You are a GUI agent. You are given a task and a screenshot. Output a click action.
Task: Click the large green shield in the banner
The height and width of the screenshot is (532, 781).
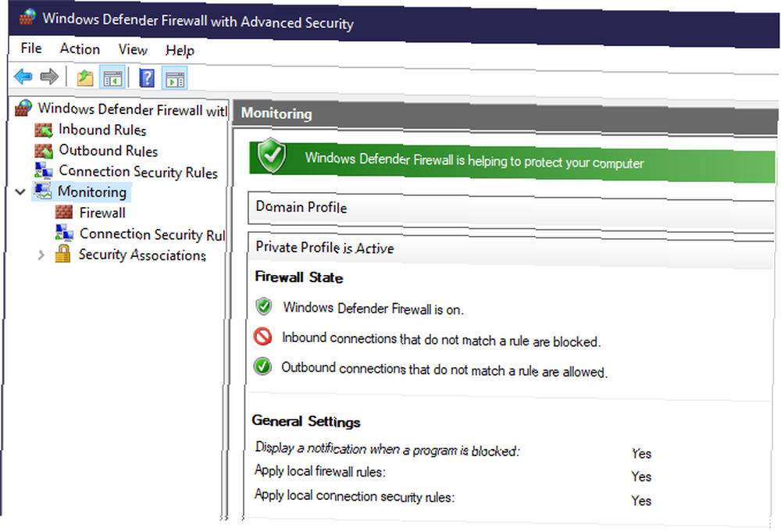coord(272,155)
